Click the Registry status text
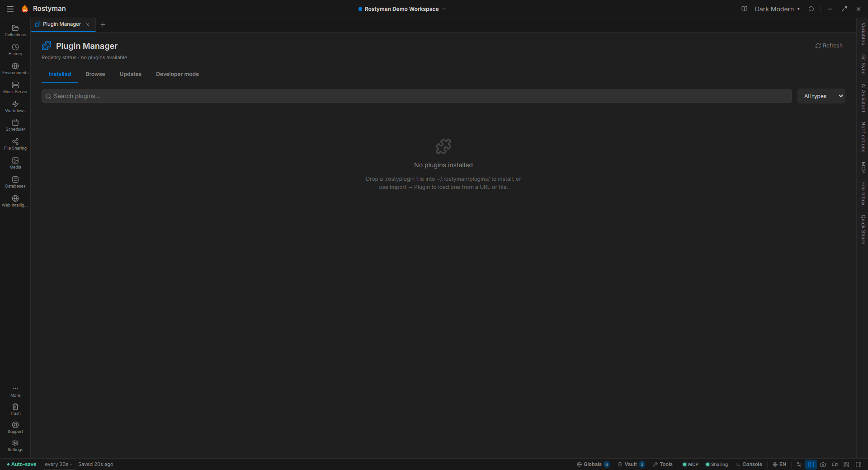The image size is (868, 470). (84, 57)
